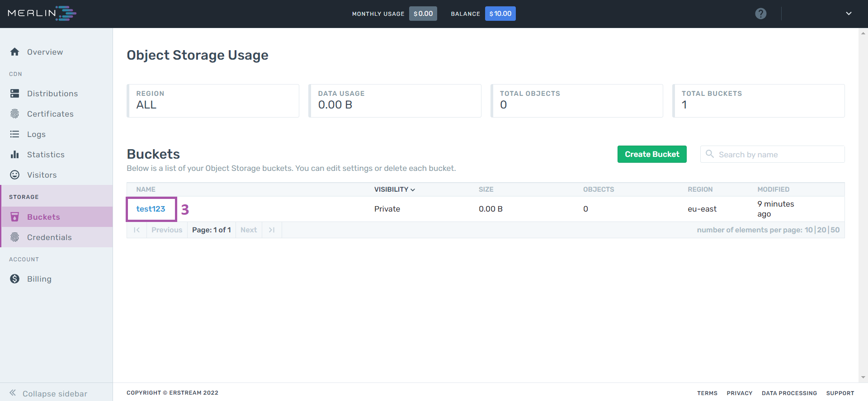Screen dimensions: 868x401
Task: Open the test123 bucket link
Action: [151, 209]
